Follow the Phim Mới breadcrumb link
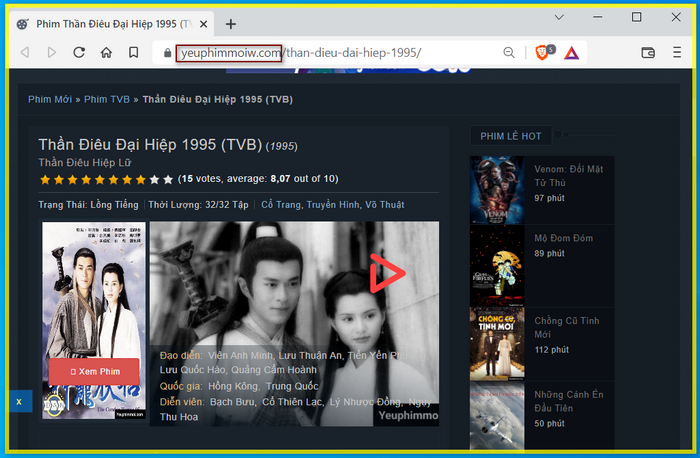Image resolution: width=700 pixels, height=458 pixels. coord(50,99)
